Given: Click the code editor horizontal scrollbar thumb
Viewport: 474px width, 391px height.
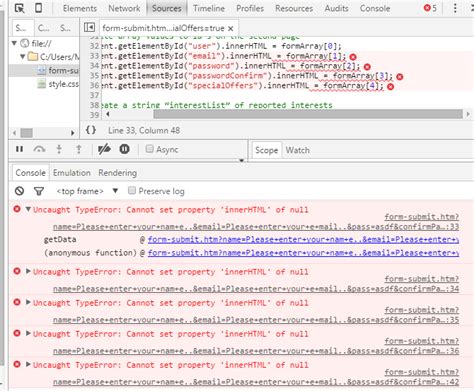Looking at the screenshot, I should click(x=308, y=114).
